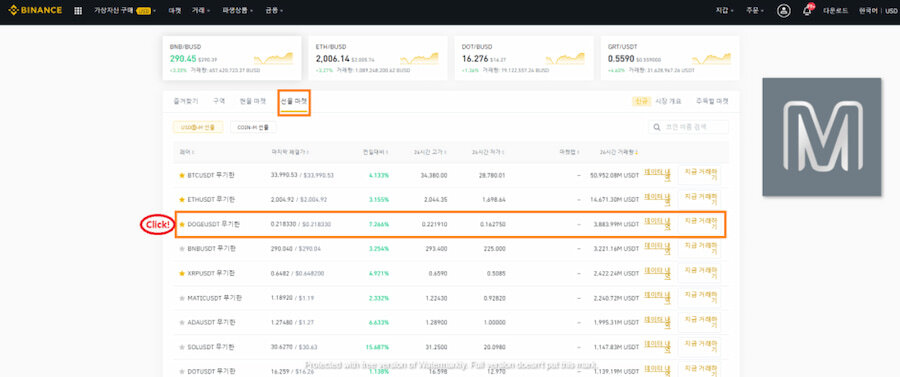
Task: Click 지금 거래하기 for XRPUSDT
Action: point(699,273)
